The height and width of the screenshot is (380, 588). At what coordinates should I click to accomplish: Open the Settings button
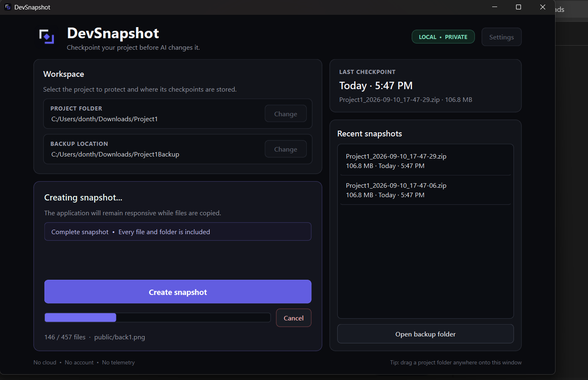(x=501, y=37)
